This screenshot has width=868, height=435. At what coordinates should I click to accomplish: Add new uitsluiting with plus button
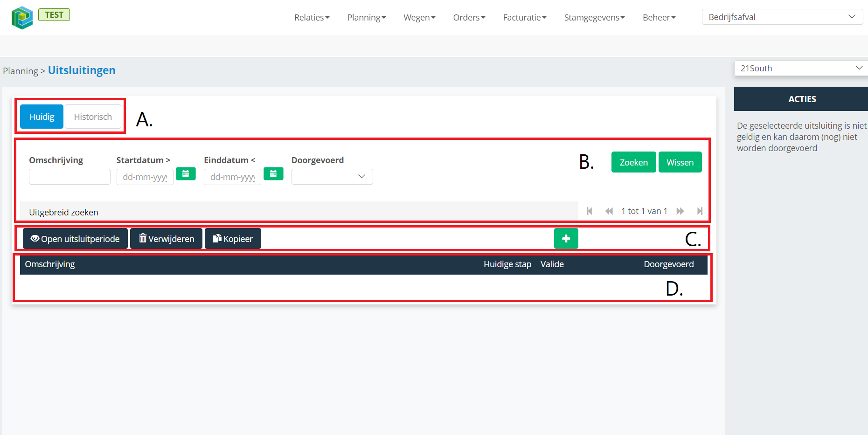pos(566,238)
